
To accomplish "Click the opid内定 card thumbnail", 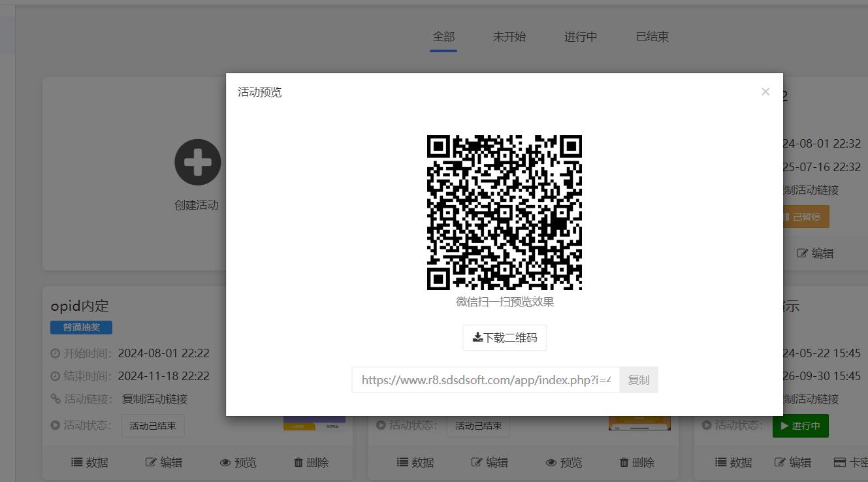I will click(x=314, y=423).
